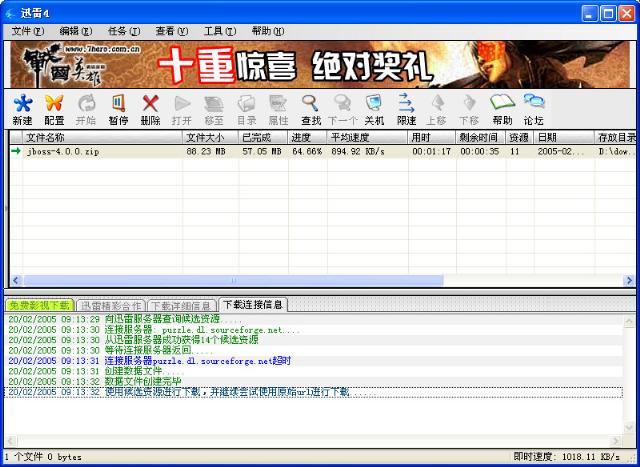Pause the download with the 暂停 icon
Screen dimensions: 640x467
coord(118,110)
